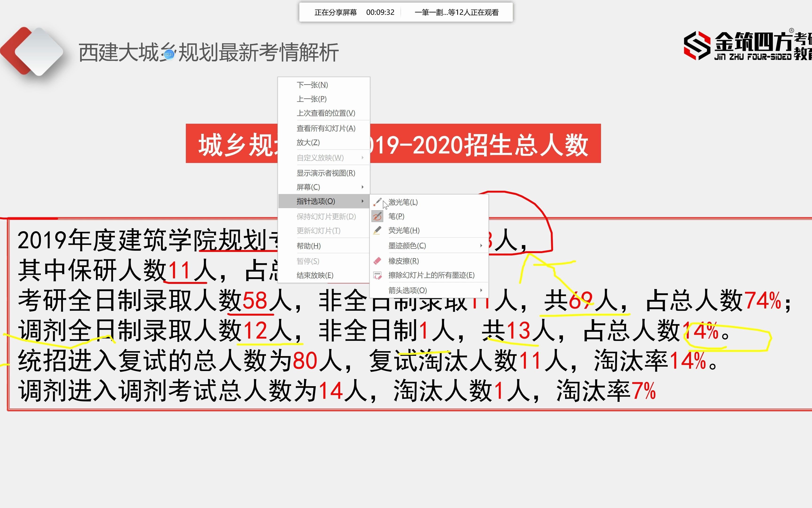
Task: Click the slide title 西建大城乡规划最新考情解析
Action: click(208, 53)
